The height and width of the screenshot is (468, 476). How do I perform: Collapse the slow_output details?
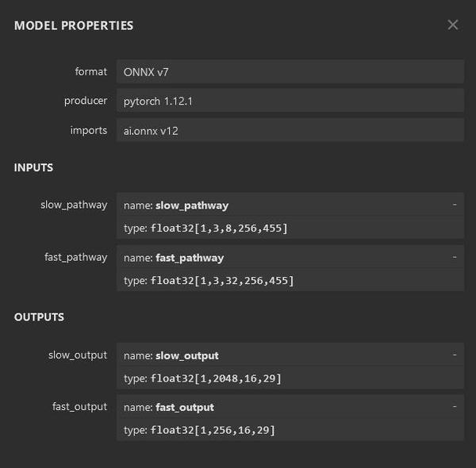click(455, 355)
